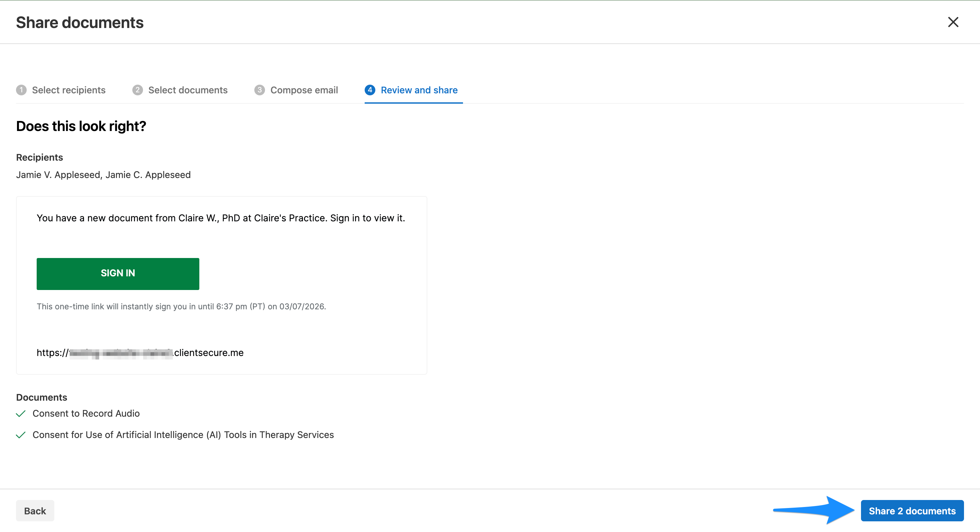Click the 'Does this look right?' heading
The width and height of the screenshot is (980, 532).
(81, 126)
